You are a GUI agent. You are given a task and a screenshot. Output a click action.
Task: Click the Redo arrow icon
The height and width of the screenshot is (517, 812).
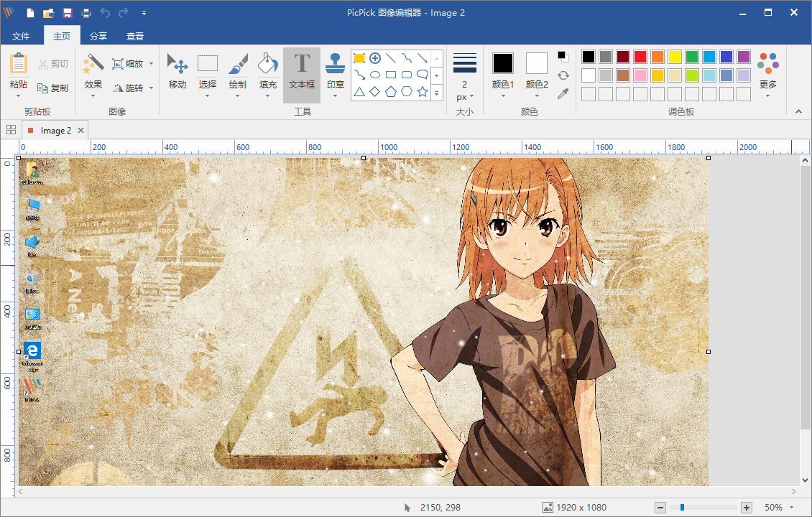124,13
